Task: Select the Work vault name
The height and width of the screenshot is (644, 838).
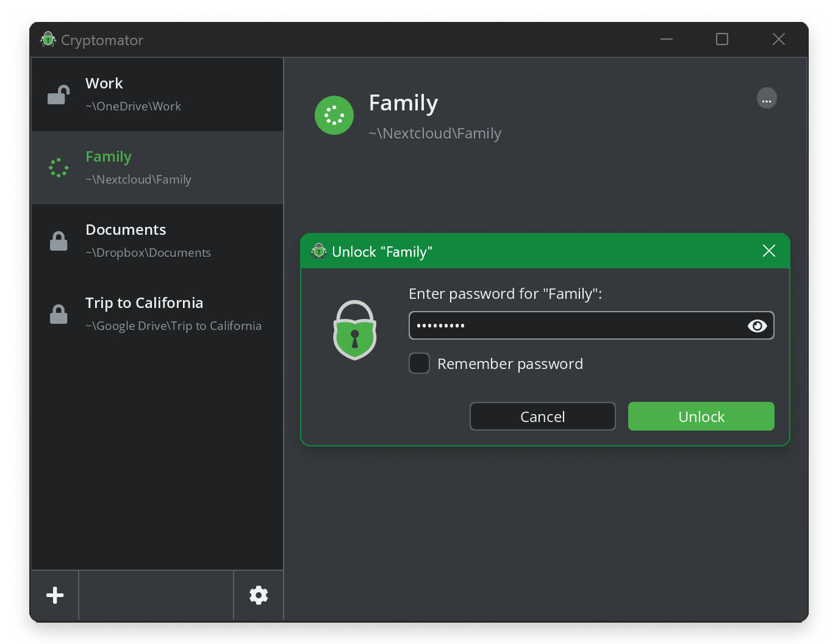Action: [104, 84]
